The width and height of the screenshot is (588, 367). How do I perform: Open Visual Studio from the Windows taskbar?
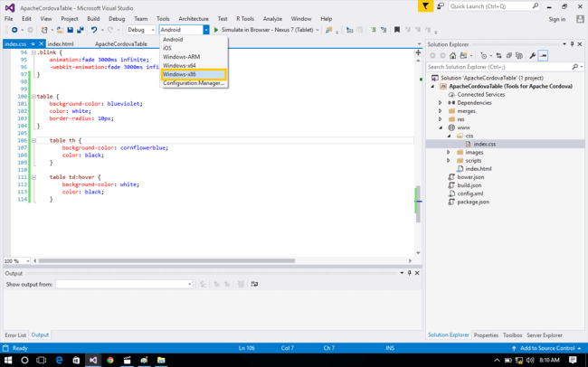[x=93, y=360]
